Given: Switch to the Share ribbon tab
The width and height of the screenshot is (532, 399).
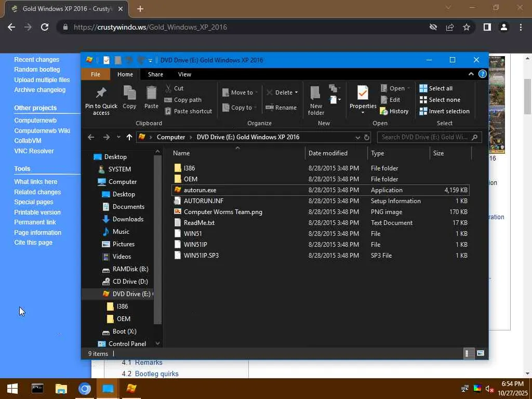Looking at the screenshot, I should click(x=155, y=74).
